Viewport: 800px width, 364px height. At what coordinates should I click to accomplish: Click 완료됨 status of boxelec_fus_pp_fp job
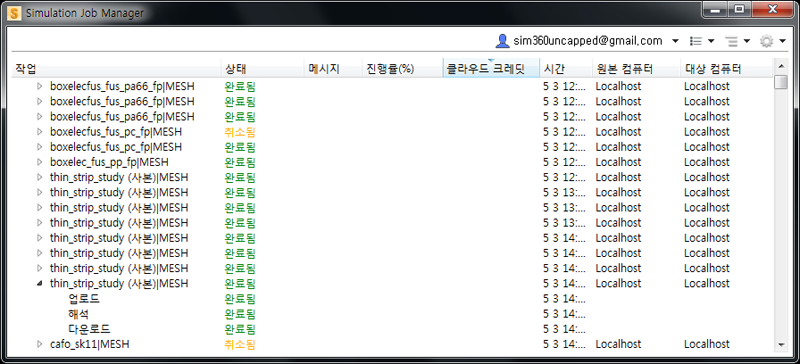(240, 162)
